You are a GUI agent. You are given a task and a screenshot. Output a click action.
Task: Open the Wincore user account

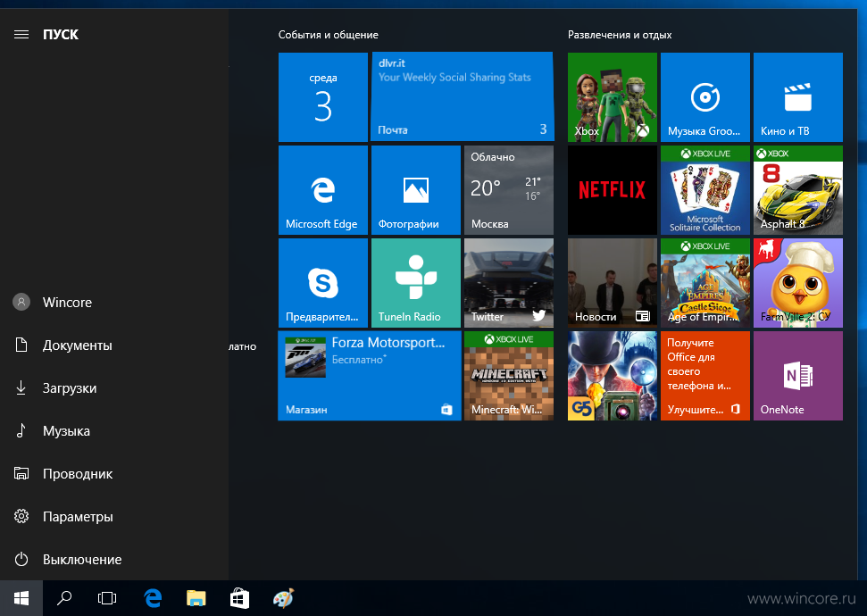click(114, 302)
